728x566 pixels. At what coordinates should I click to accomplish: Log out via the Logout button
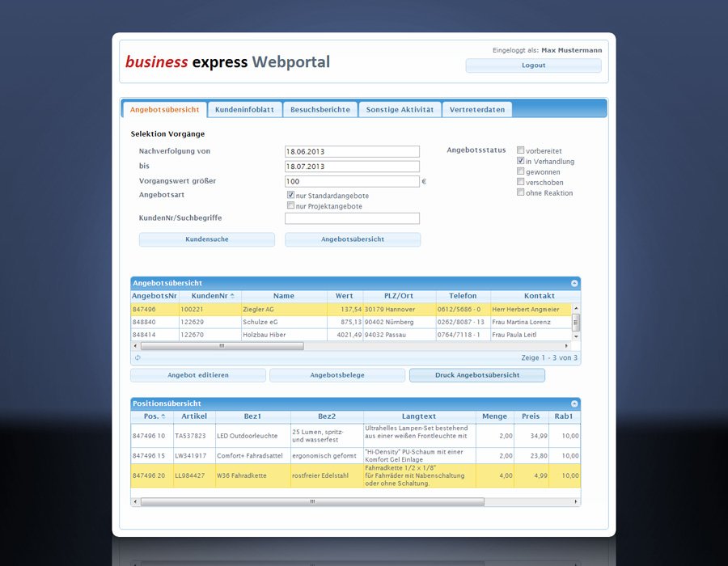coord(533,65)
